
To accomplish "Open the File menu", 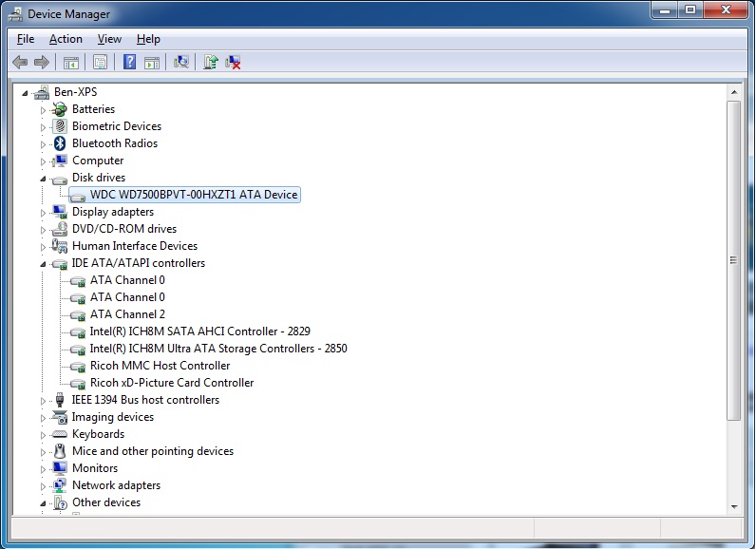I will [26, 39].
